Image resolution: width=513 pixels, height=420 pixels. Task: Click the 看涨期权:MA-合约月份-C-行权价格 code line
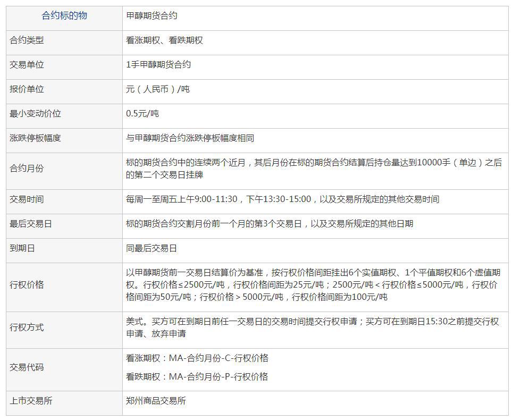click(197, 358)
